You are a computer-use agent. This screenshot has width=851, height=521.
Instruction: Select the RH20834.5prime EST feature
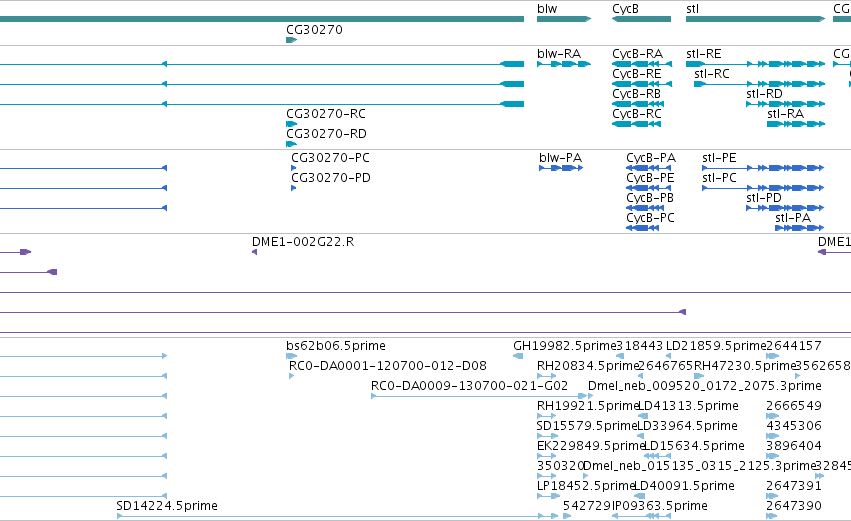547,376
